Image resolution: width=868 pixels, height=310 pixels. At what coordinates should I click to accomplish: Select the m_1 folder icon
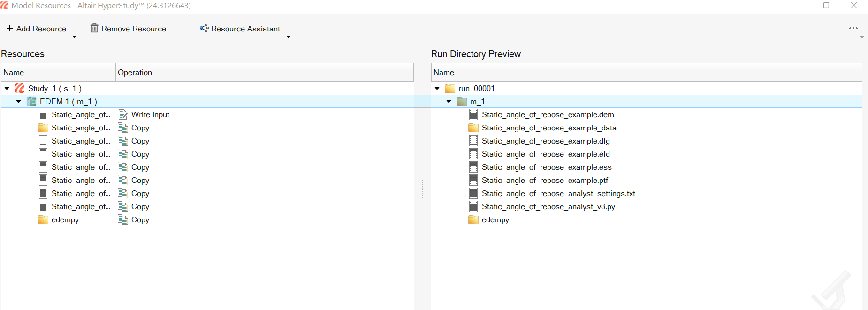click(x=462, y=101)
